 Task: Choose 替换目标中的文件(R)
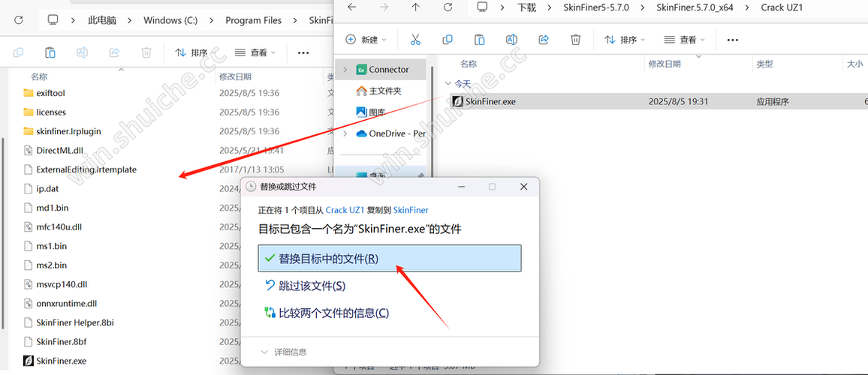390,258
